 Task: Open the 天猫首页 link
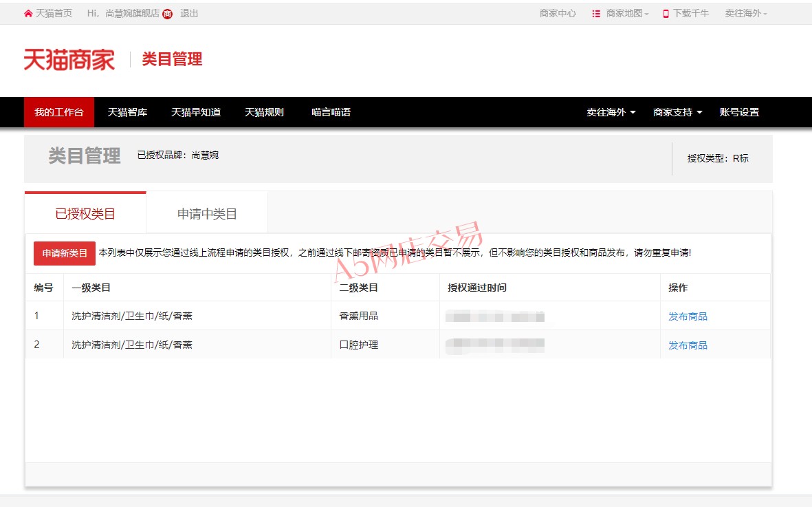click(x=54, y=14)
